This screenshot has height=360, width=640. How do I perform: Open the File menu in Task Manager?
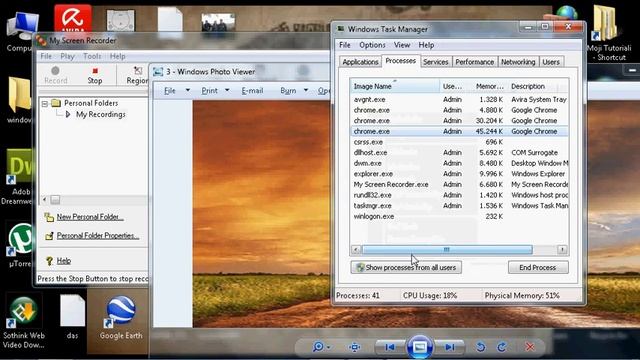tap(345, 45)
